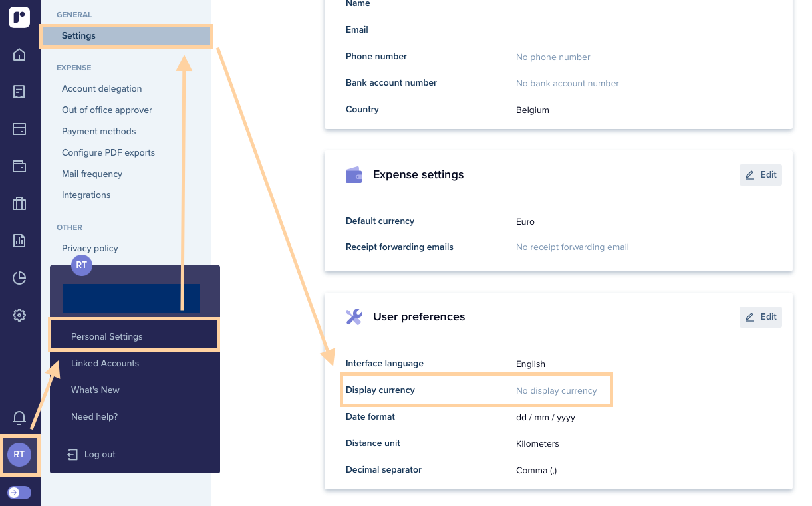The height and width of the screenshot is (506, 812).
Task: Click the Default currency 'Euro' value
Action: 525,221
